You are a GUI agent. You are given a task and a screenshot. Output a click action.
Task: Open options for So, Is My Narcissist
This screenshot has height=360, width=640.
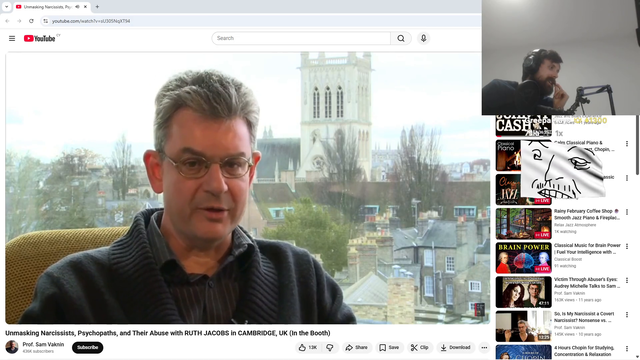click(627, 315)
